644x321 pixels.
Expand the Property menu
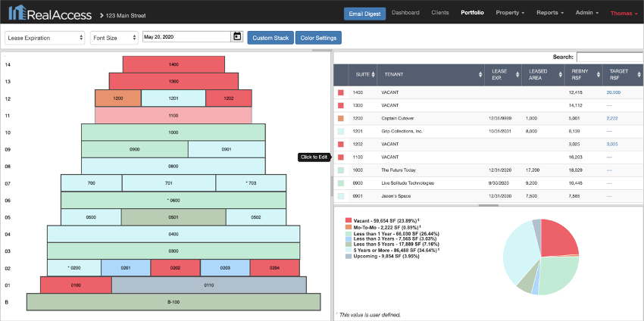click(x=510, y=13)
